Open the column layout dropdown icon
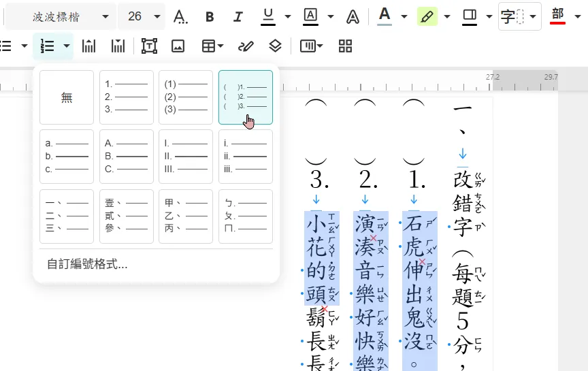 [311, 46]
